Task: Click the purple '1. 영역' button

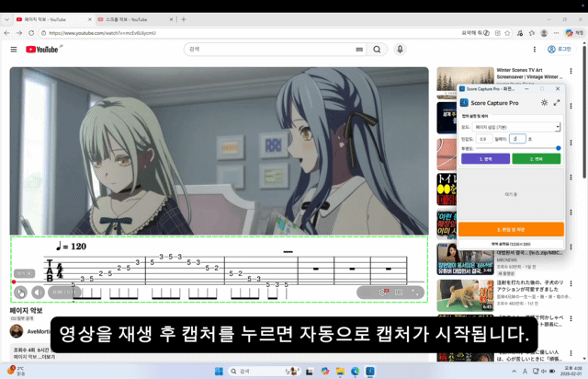Action: click(483, 158)
